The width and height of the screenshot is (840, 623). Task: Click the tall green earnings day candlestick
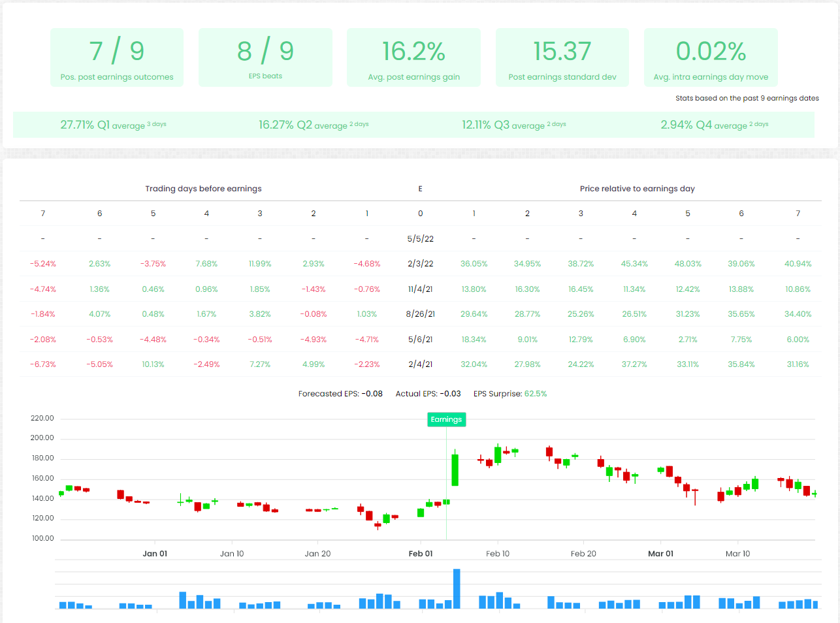455,469
